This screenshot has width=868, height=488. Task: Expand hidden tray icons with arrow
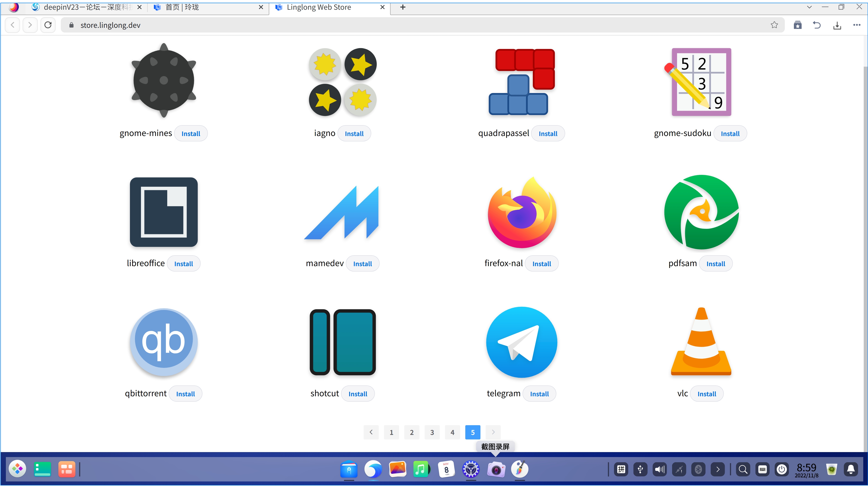pyautogui.click(x=718, y=469)
